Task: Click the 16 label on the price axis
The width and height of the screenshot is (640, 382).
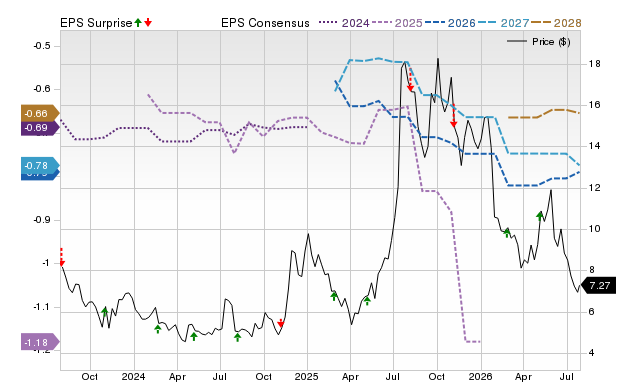Action: [595, 105]
